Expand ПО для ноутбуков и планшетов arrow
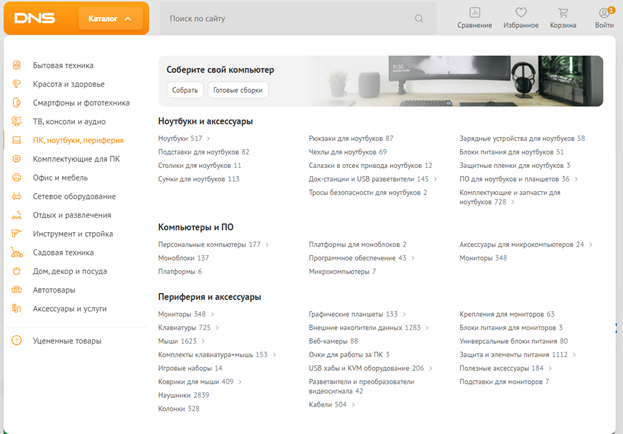This screenshot has height=434, width=623. (576, 179)
